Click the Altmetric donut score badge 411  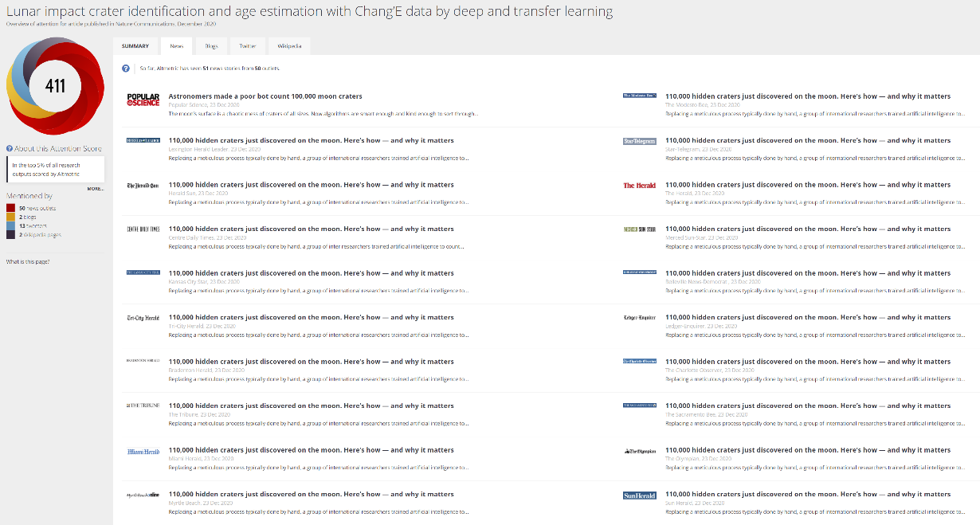click(55, 86)
